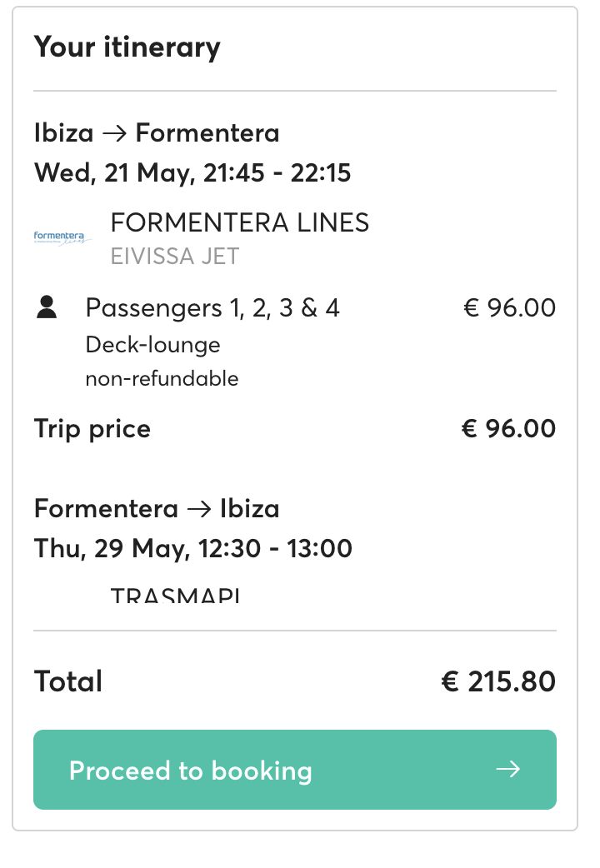Viewport: 600px width, 868px height.
Task: Click the Proceed to booking button
Action: click(x=295, y=770)
